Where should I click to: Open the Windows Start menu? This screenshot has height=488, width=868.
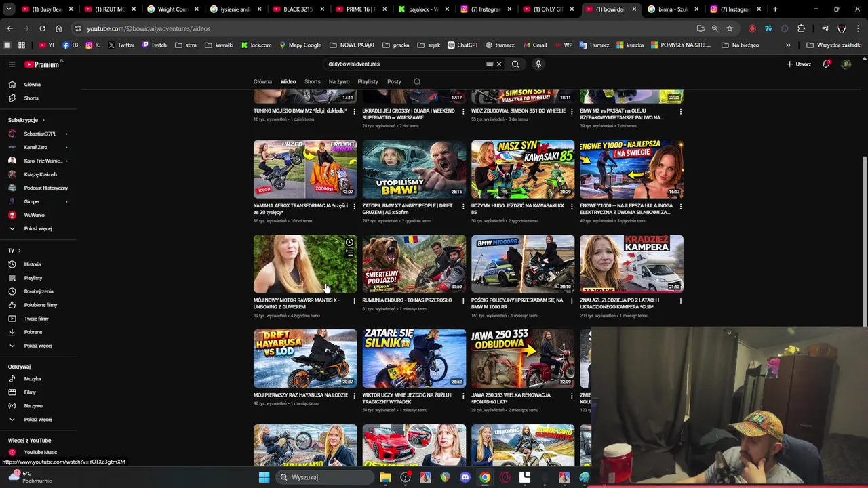(x=264, y=477)
